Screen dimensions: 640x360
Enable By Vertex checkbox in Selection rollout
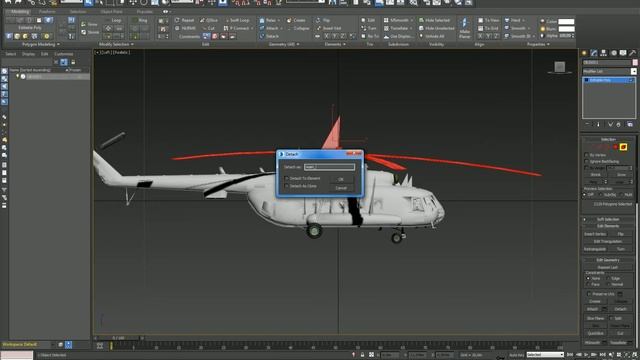[587, 155]
